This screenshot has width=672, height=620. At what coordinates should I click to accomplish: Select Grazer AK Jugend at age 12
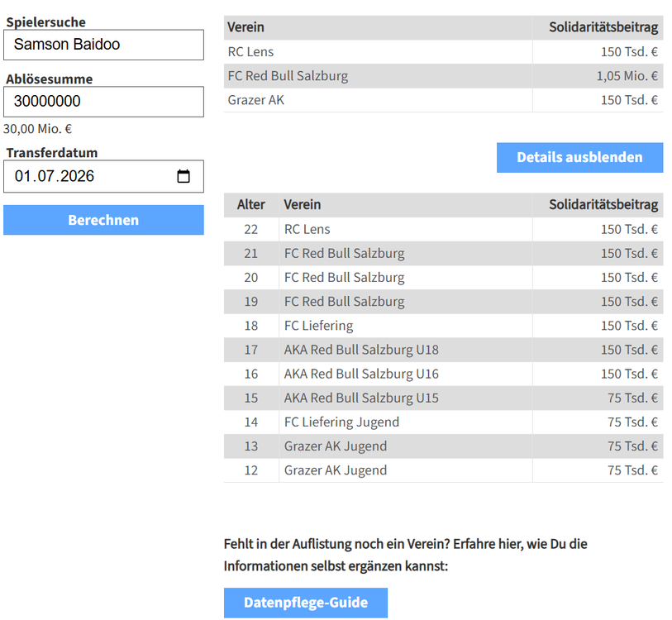(x=336, y=470)
